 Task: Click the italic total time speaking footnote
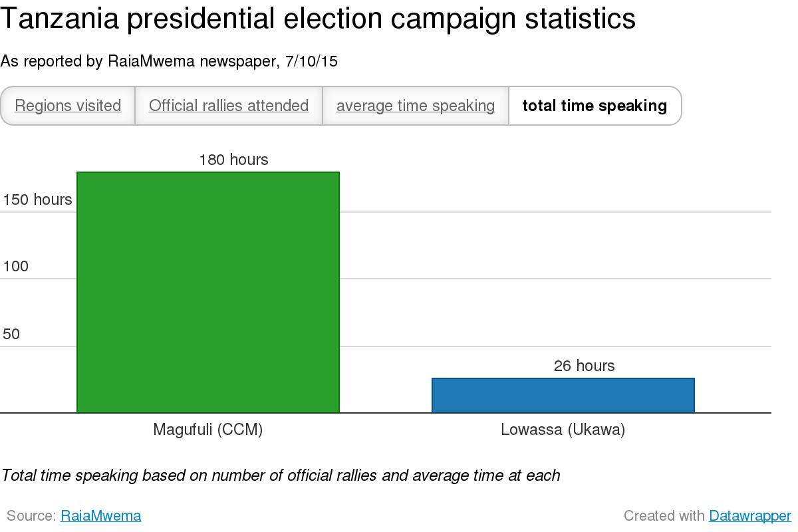tap(281, 475)
